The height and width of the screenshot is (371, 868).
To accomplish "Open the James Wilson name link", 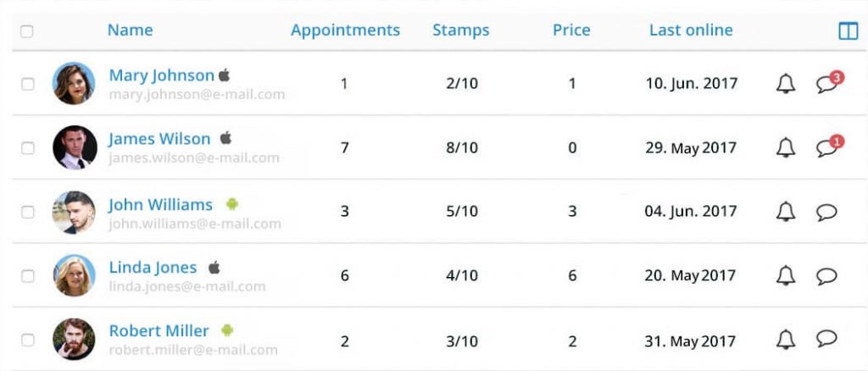I will [159, 139].
